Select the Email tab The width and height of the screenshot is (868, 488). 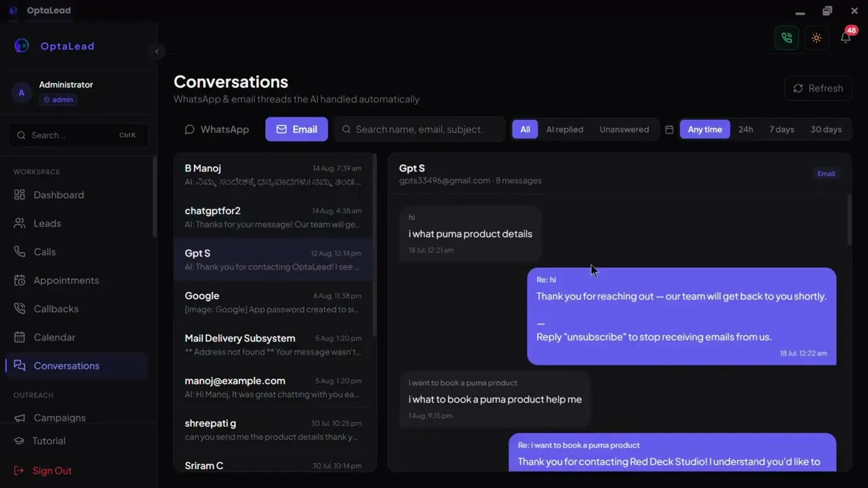point(296,129)
